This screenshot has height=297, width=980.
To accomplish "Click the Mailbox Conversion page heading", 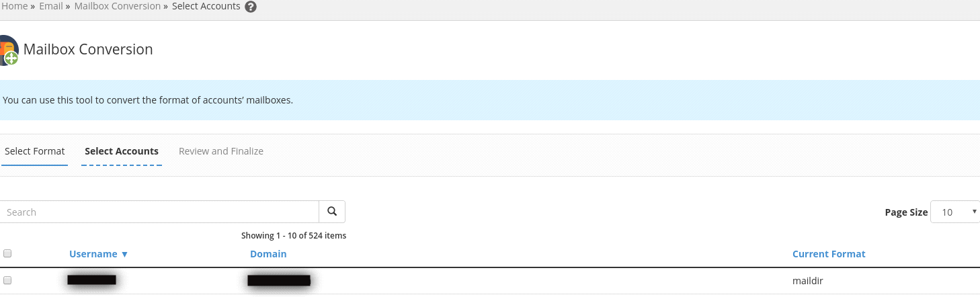I will (x=88, y=49).
